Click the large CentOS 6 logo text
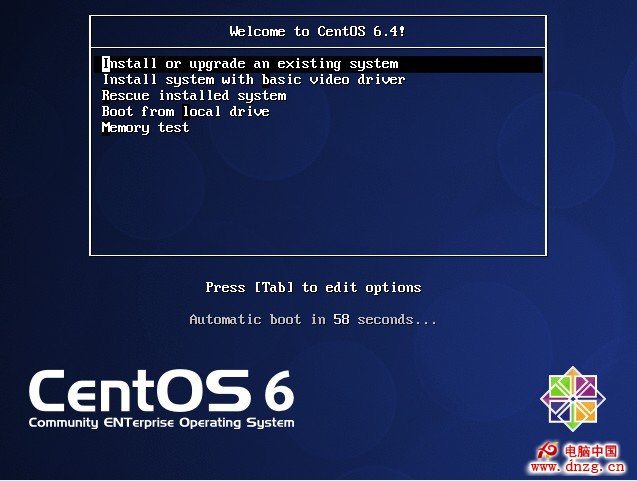Viewport: 637px width, 481px height. point(161,391)
